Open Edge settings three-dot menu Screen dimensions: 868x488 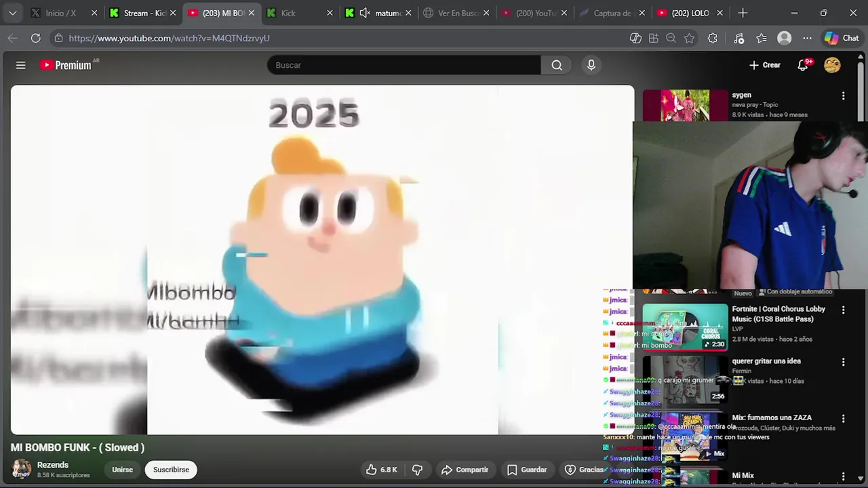(x=807, y=38)
